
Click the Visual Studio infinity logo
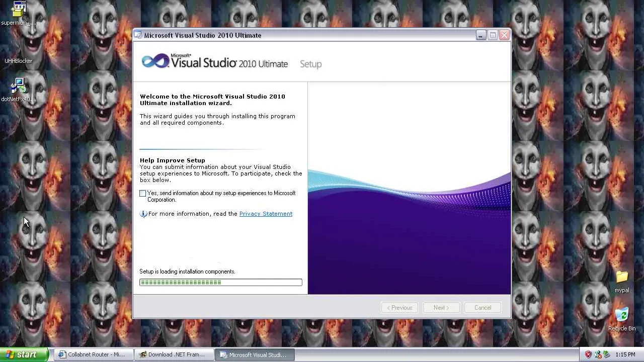[x=155, y=61]
